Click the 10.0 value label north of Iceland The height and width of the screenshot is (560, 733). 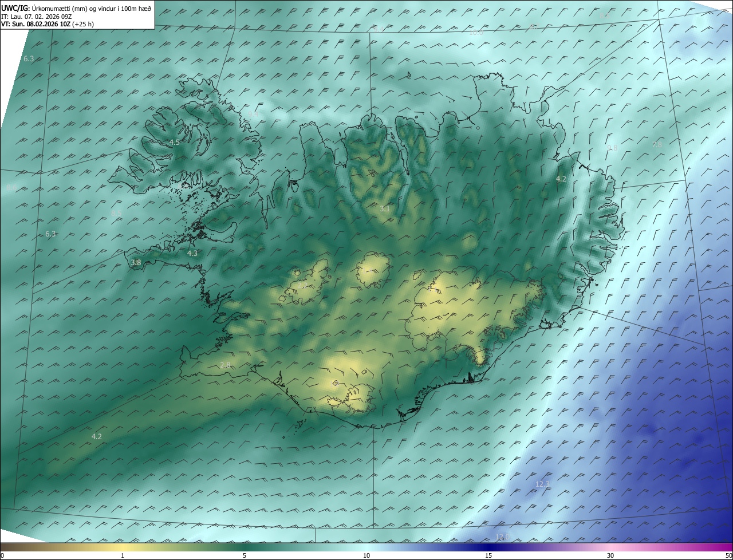pos(476,33)
